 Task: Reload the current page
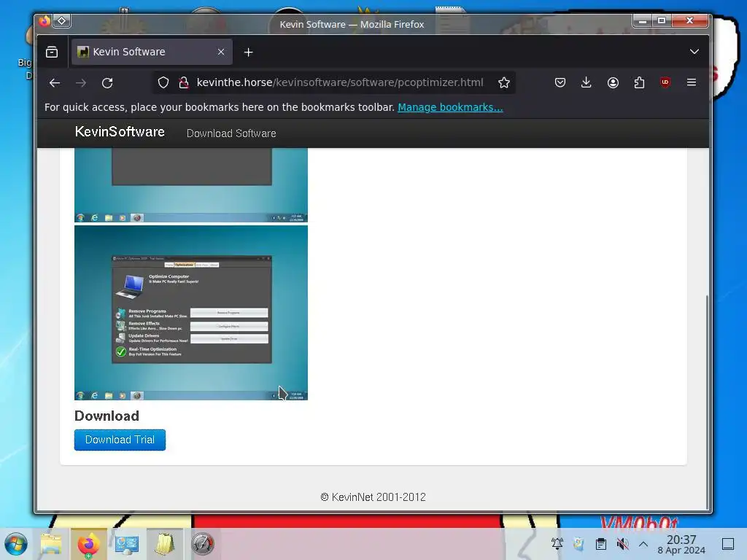107,83
